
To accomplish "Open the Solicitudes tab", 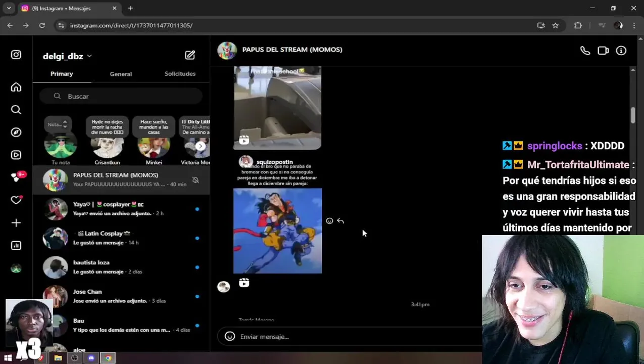I will point(180,74).
